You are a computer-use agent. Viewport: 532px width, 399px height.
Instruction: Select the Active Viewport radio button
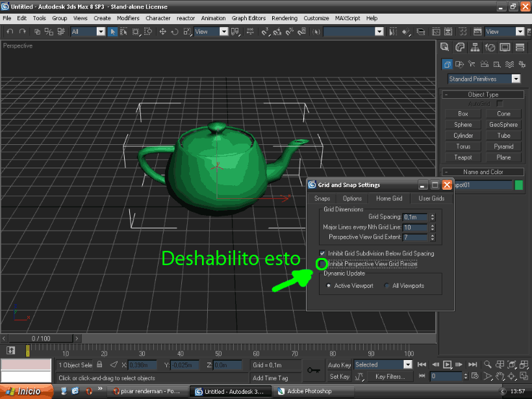click(x=329, y=286)
